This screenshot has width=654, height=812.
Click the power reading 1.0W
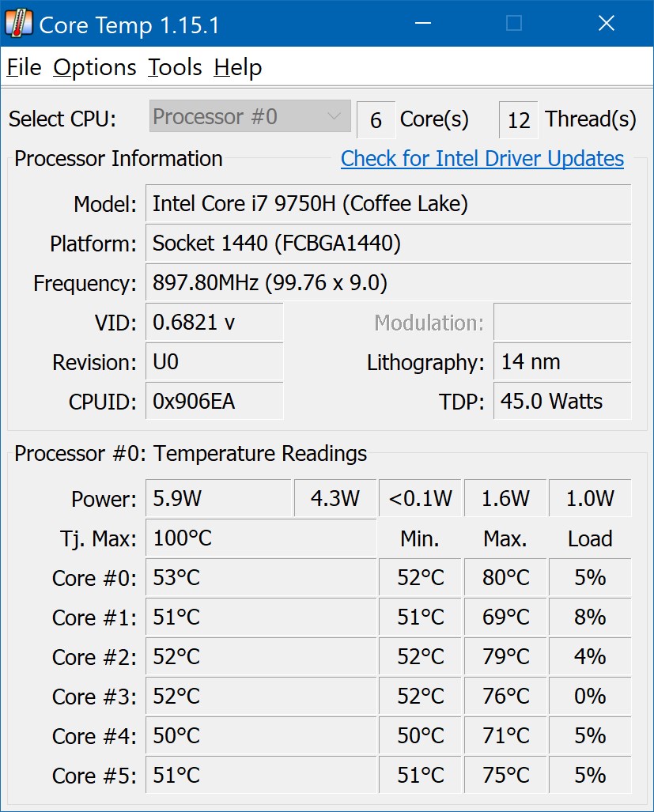pos(590,498)
